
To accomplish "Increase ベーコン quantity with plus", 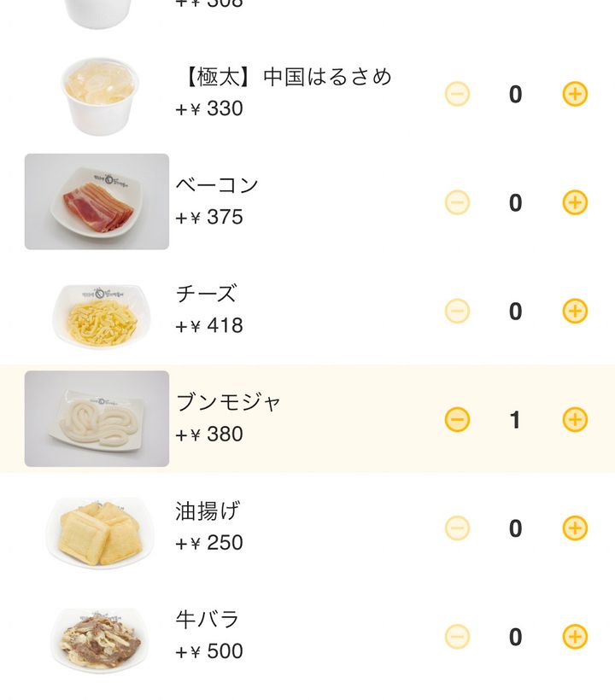I will (x=575, y=202).
